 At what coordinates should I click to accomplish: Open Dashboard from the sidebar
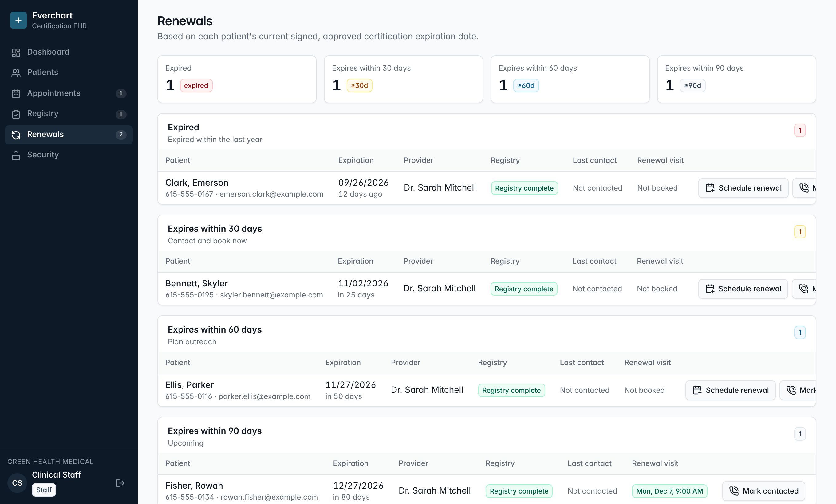(x=69, y=52)
